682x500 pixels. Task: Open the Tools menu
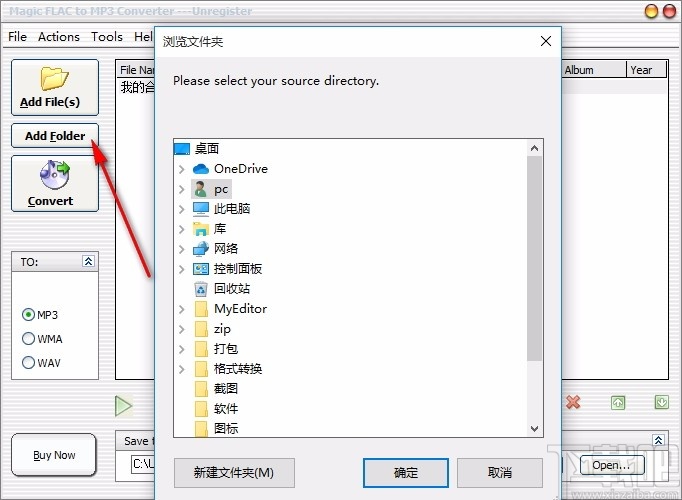pos(107,37)
